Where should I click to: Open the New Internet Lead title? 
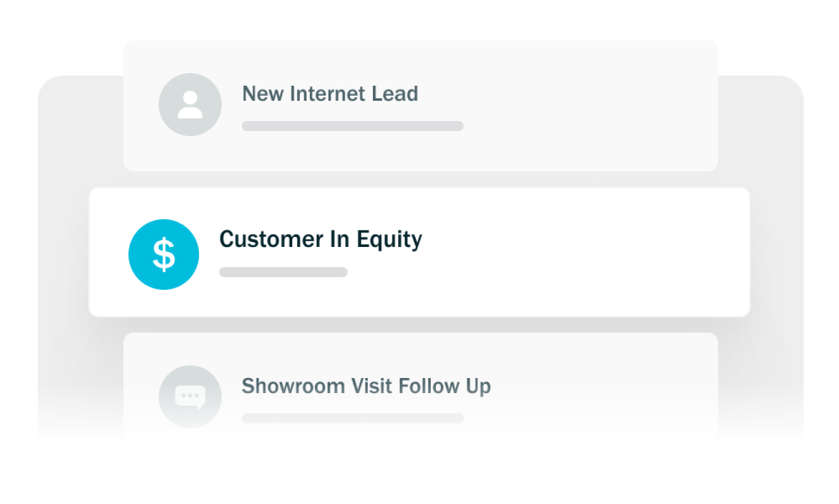[330, 94]
